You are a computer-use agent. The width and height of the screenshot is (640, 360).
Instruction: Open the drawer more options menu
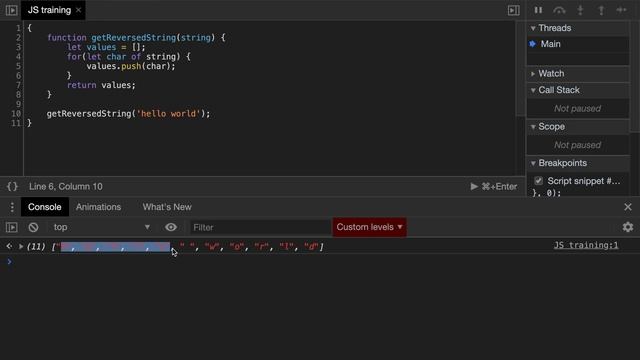point(12,207)
